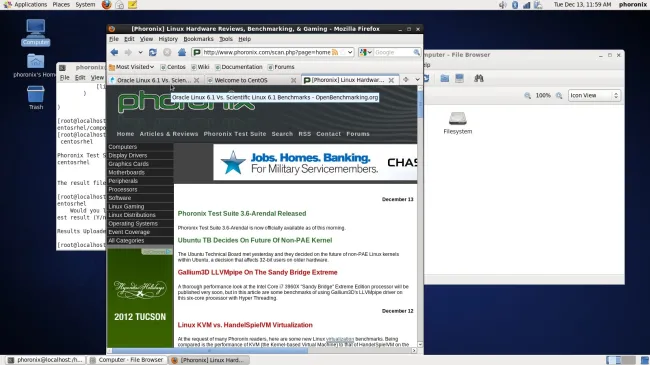Select the Computer File Browser taskbar button

126,360
